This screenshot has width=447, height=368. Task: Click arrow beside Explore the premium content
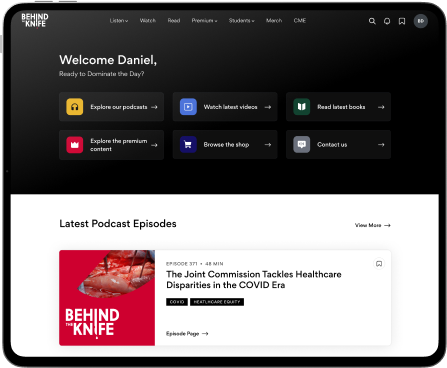click(x=154, y=145)
